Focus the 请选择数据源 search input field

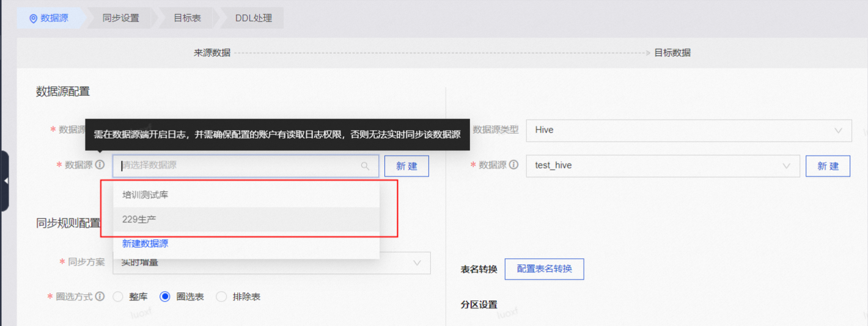(238, 165)
